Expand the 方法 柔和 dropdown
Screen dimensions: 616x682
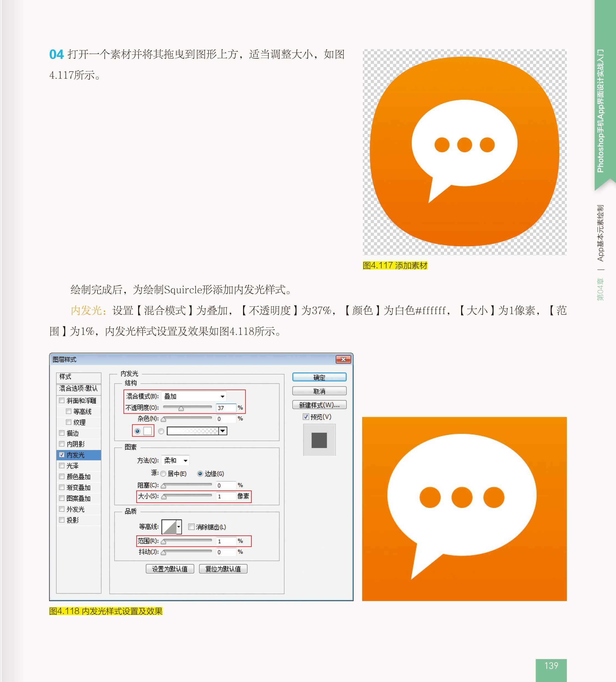(175, 460)
